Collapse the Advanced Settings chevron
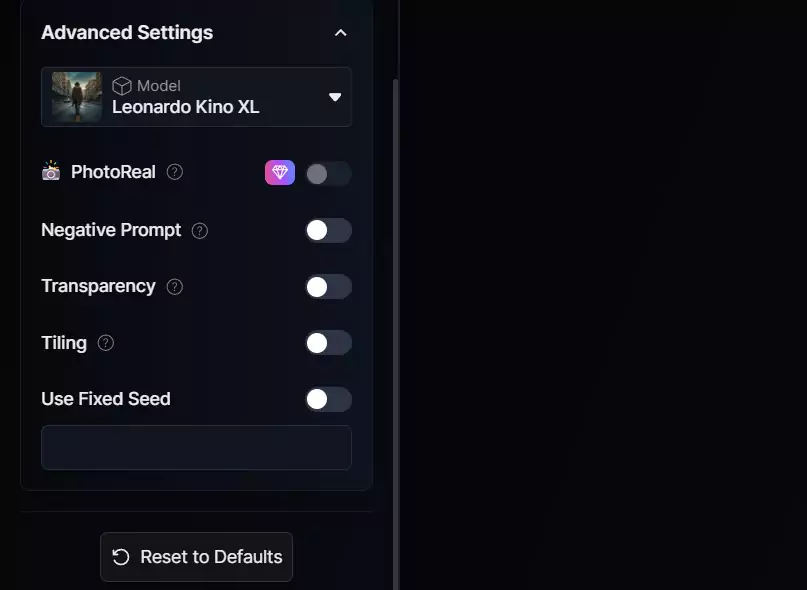807x590 pixels. pos(340,33)
